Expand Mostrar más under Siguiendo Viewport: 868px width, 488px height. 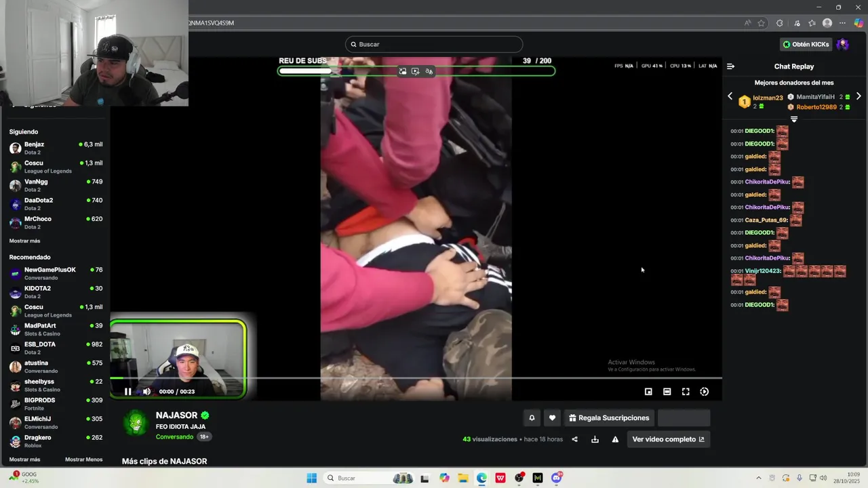point(24,241)
